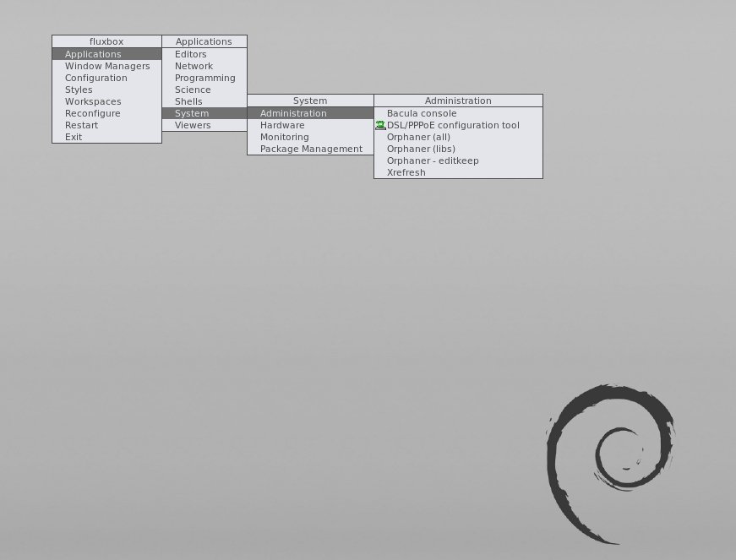Select Window Managers in fluxbox menu
736x560 pixels.
coord(107,66)
